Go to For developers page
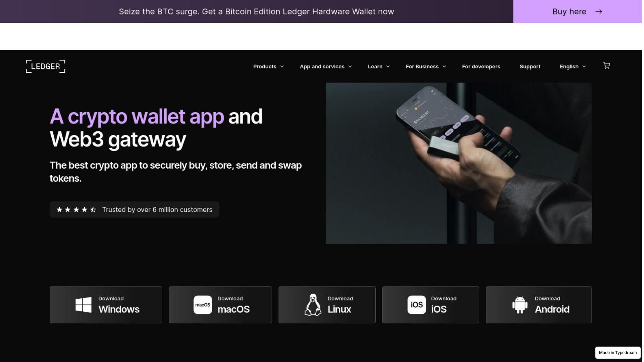 (481, 67)
